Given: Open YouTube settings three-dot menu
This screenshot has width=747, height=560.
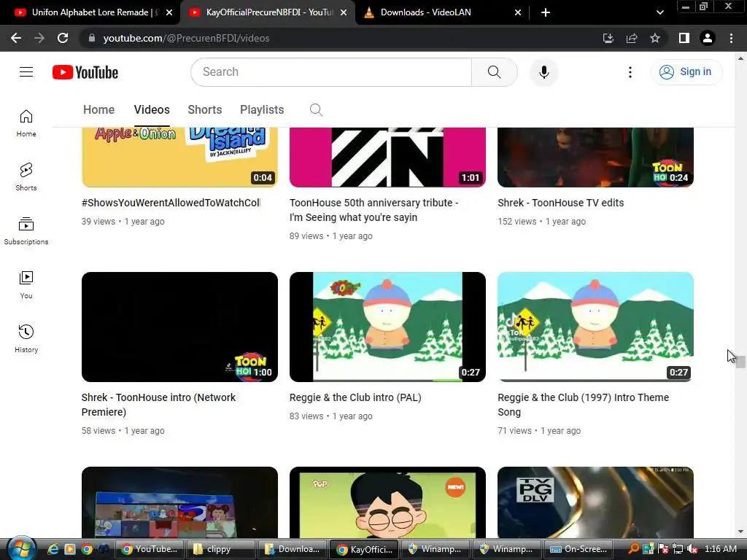Looking at the screenshot, I should tap(630, 72).
